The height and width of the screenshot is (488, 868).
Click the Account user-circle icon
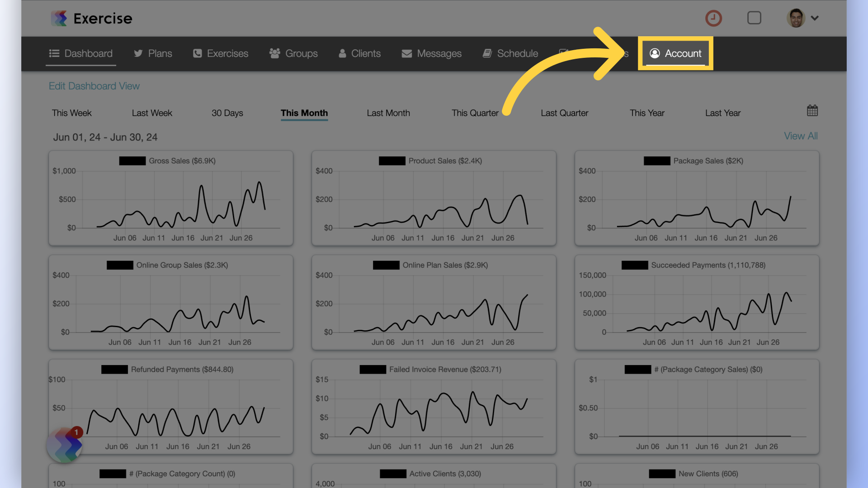click(x=655, y=53)
